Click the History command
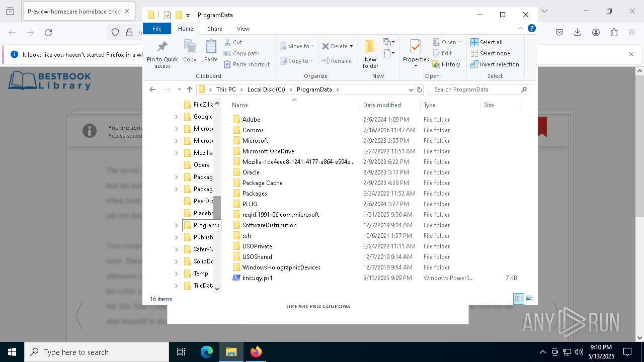The height and width of the screenshot is (362, 644). (446, 64)
